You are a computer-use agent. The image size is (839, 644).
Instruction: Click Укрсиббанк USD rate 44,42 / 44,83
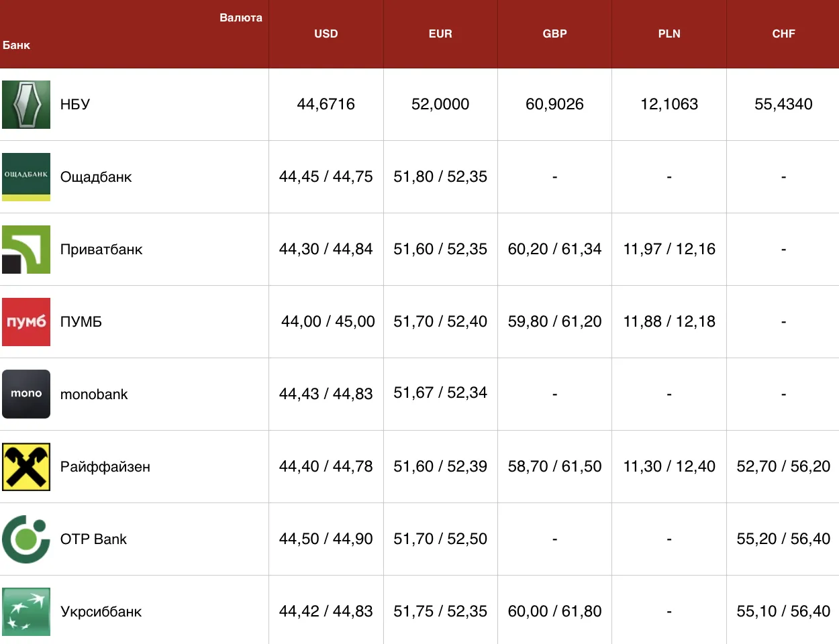326,612
